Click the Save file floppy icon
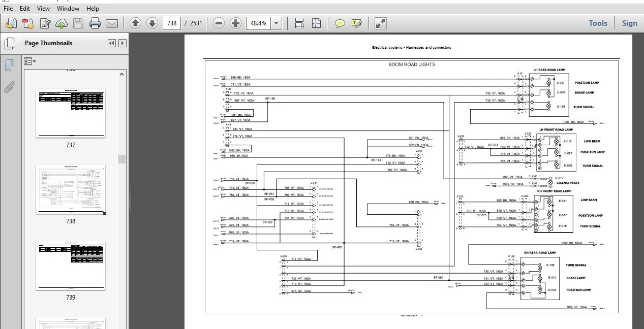The height and width of the screenshot is (329, 644). pyautogui.click(x=78, y=23)
